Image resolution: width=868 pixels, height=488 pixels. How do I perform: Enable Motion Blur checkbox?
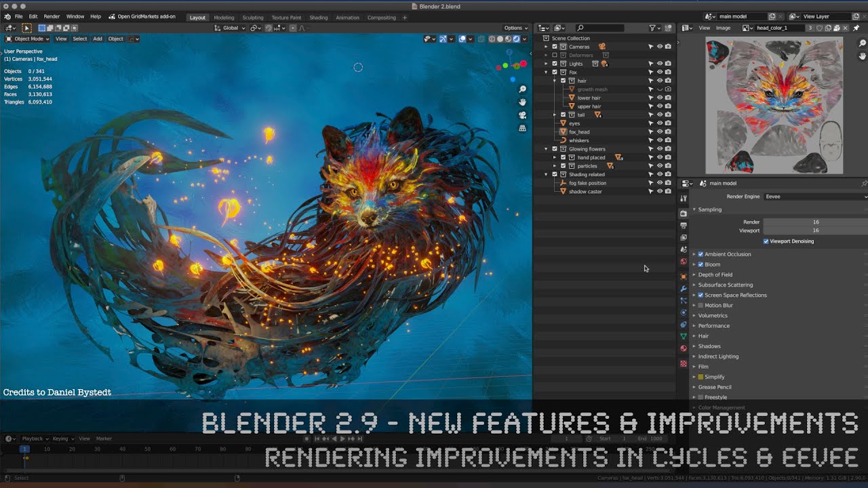[x=701, y=306]
